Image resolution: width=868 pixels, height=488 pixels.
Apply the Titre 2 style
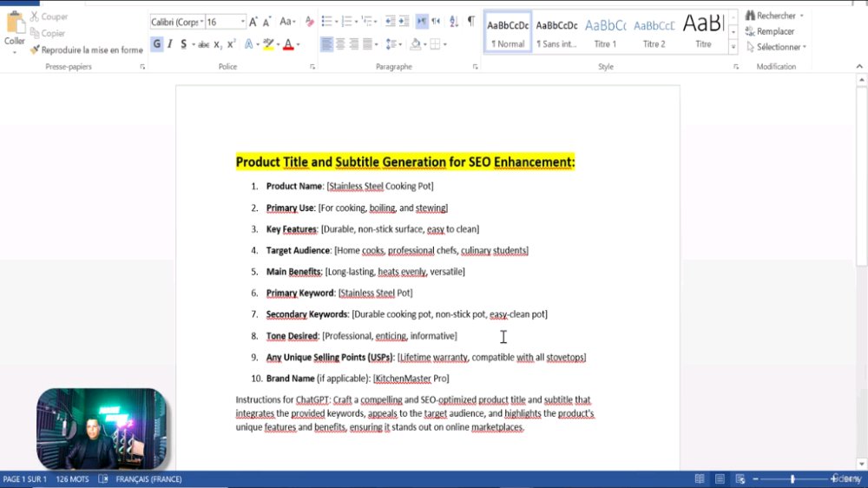(x=654, y=32)
